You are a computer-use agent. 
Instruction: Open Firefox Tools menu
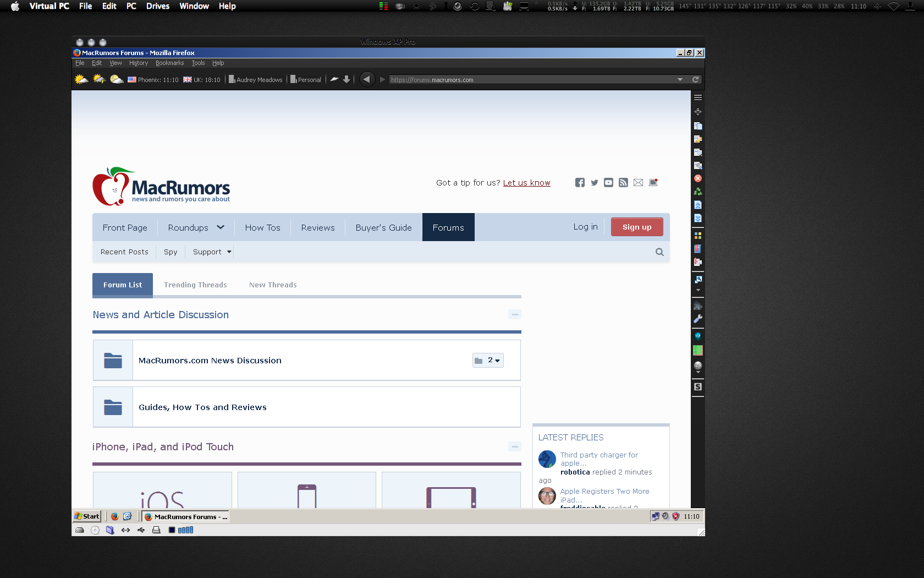(x=198, y=63)
